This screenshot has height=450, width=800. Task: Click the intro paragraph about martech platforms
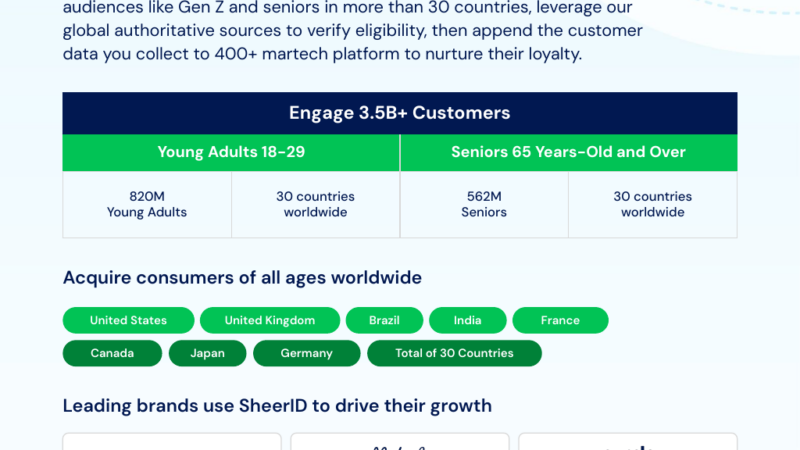pyautogui.click(x=352, y=31)
